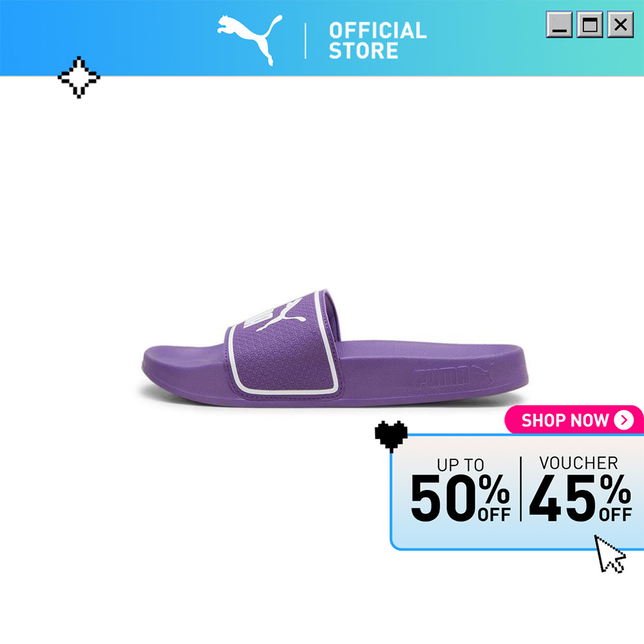644x644 pixels.
Task: Click the black pixel heart icon
Action: pyautogui.click(x=391, y=436)
